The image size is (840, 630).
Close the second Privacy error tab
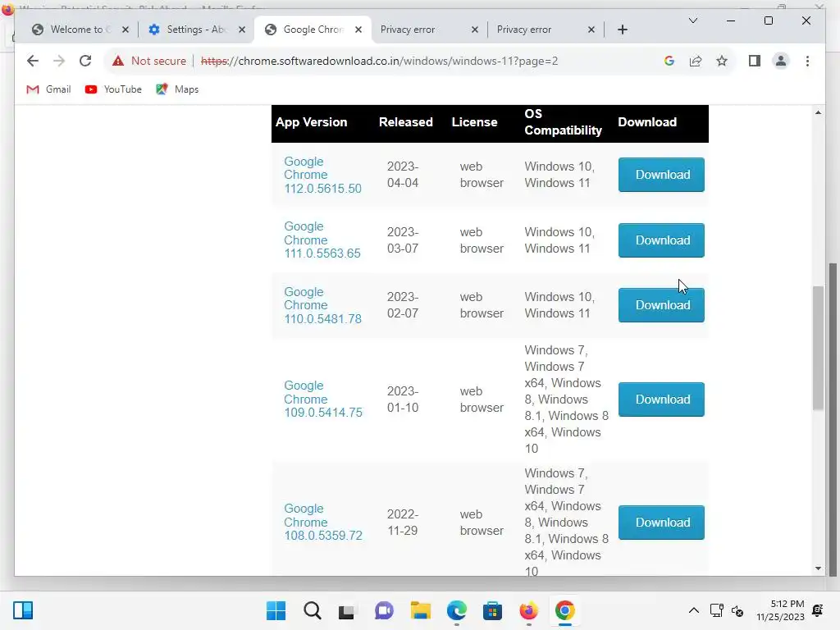[591, 30]
